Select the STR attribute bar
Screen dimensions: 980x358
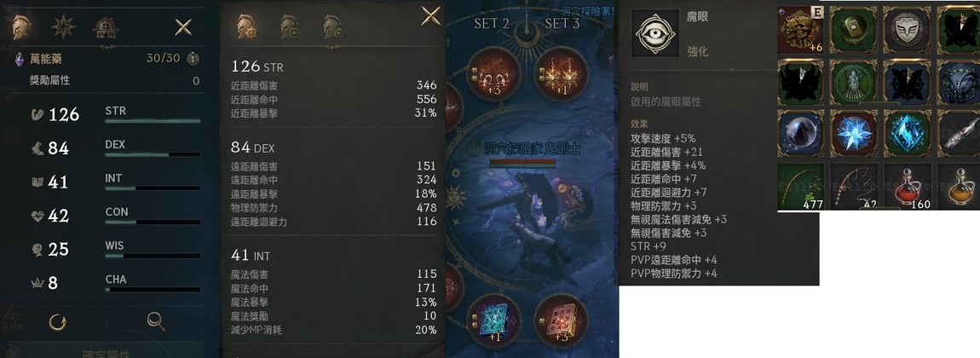(153, 120)
